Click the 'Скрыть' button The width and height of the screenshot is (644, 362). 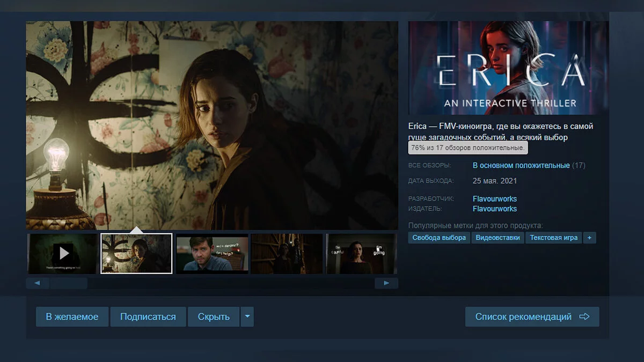(x=214, y=317)
